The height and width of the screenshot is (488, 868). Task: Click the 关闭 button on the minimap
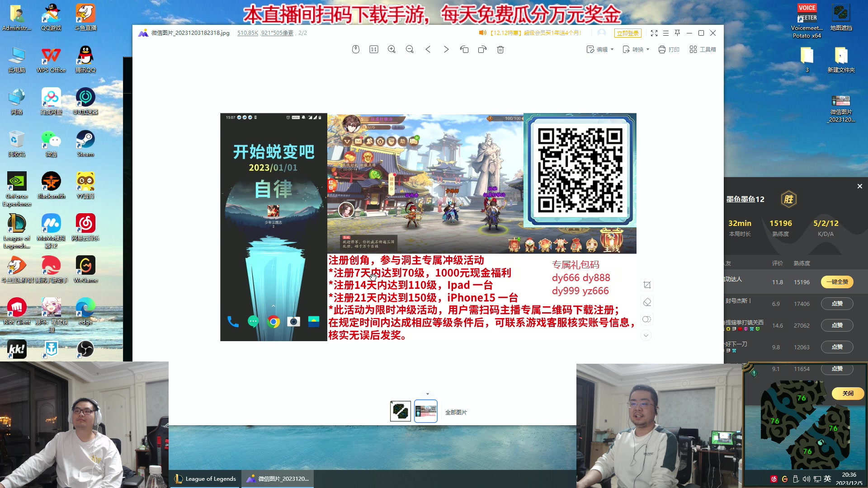pyautogui.click(x=848, y=394)
